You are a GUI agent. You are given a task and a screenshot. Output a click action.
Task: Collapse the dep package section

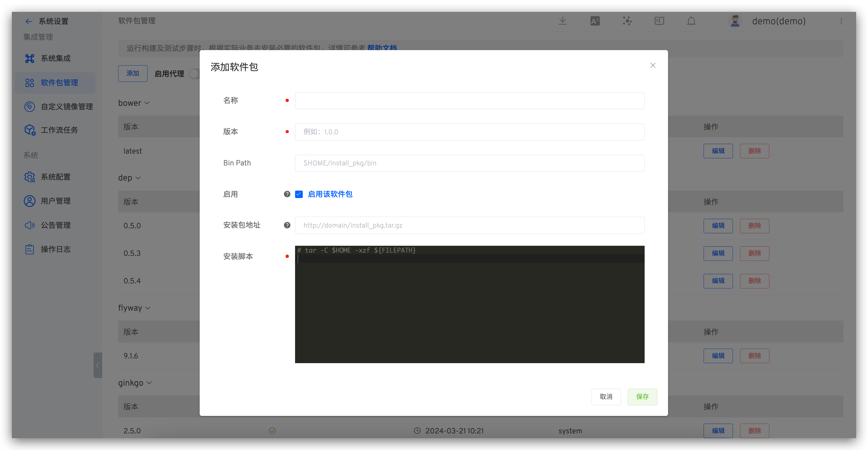(138, 178)
